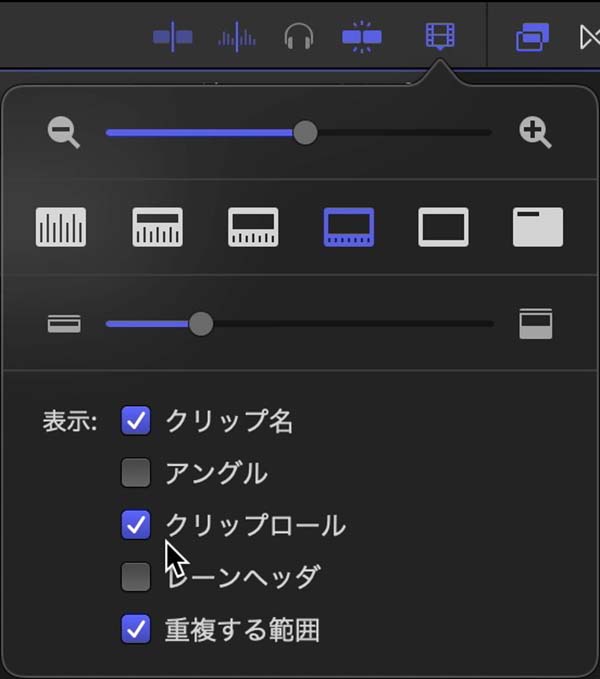Click the large clip height icon

[536, 323]
